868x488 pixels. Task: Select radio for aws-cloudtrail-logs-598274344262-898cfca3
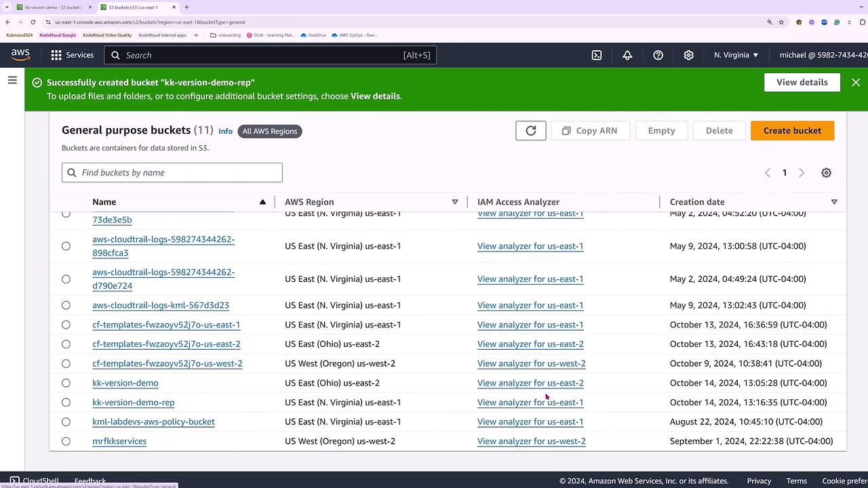[x=66, y=246]
